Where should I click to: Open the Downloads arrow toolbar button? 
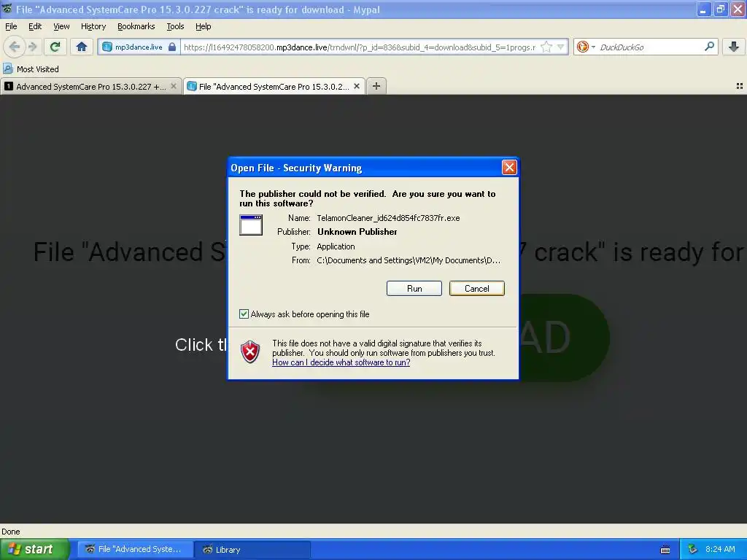pos(734,47)
